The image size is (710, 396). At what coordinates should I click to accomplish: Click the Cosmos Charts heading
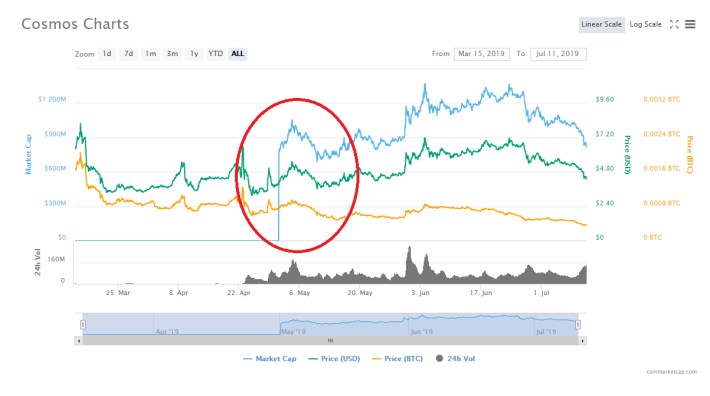point(75,24)
